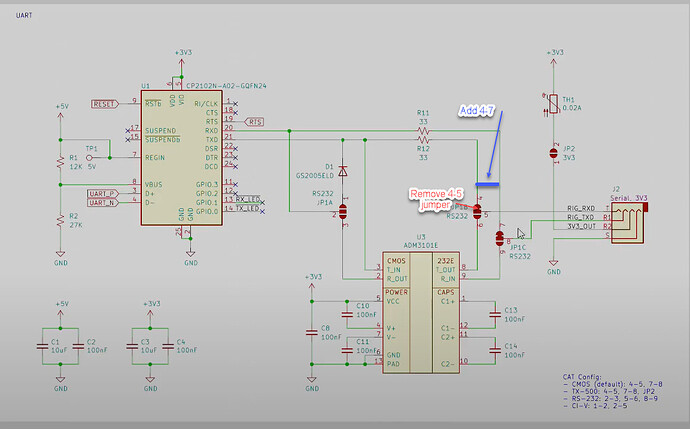Select the GND symbol under U1 pin 25

click(191, 258)
